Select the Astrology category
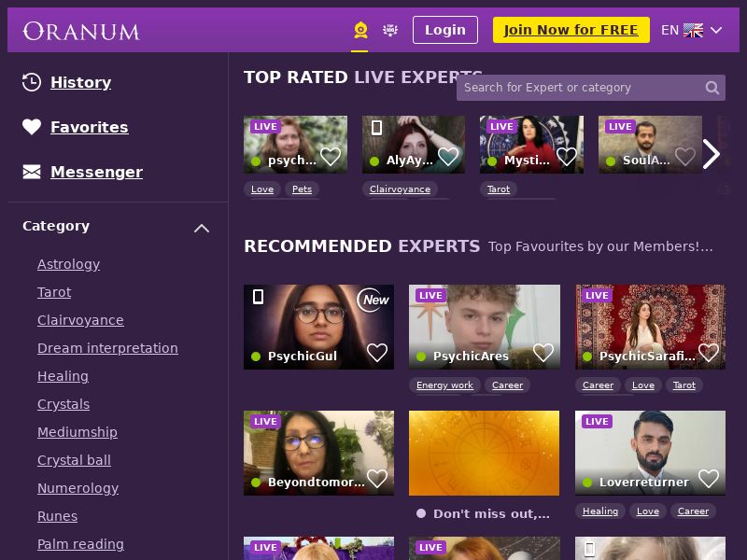The height and width of the screenshot is (560, 747). pyautogui.click(x=68, y=264)
